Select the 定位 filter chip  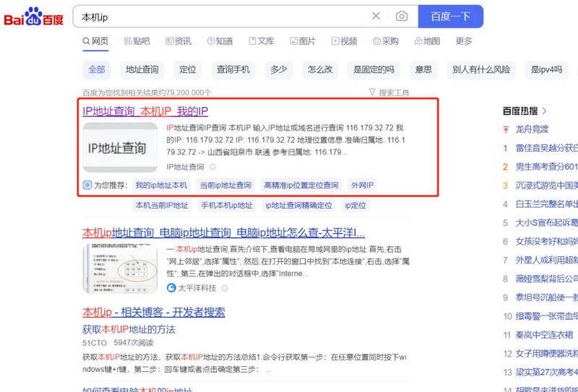(x=188, y=69)
